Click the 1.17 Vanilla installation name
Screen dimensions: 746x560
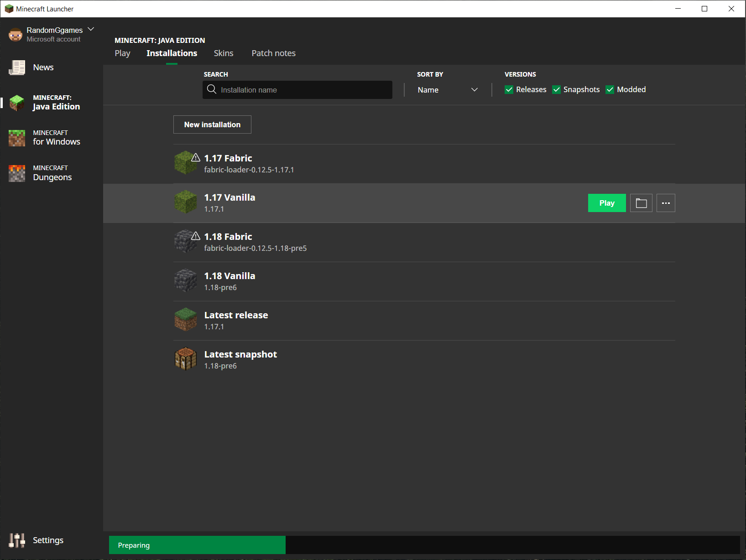[230, 197]
